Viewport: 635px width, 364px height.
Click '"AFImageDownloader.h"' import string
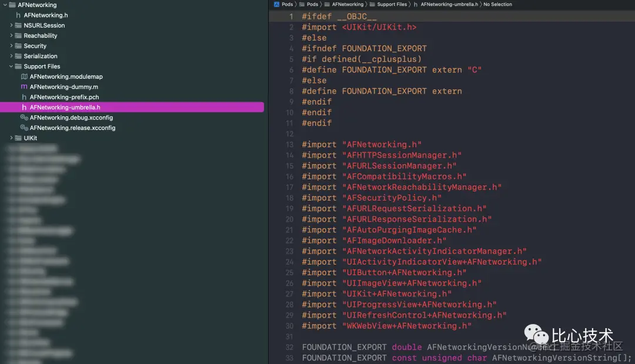click(394, 241)
